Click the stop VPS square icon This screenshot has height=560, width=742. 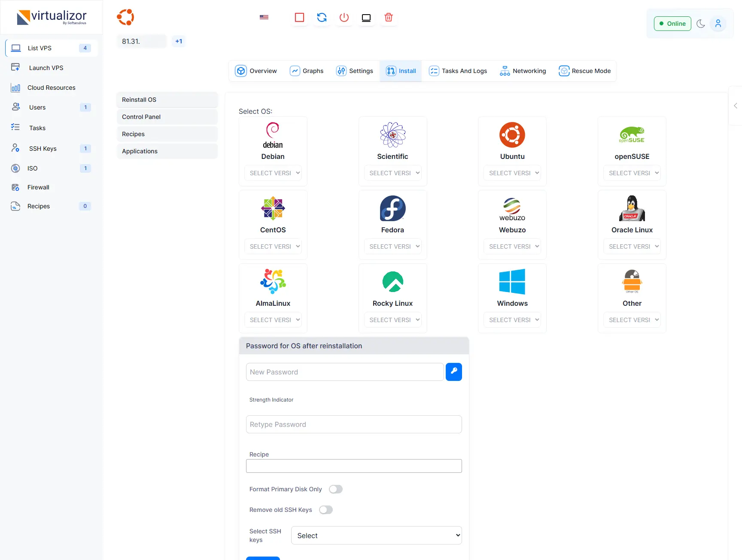(300, 18)
